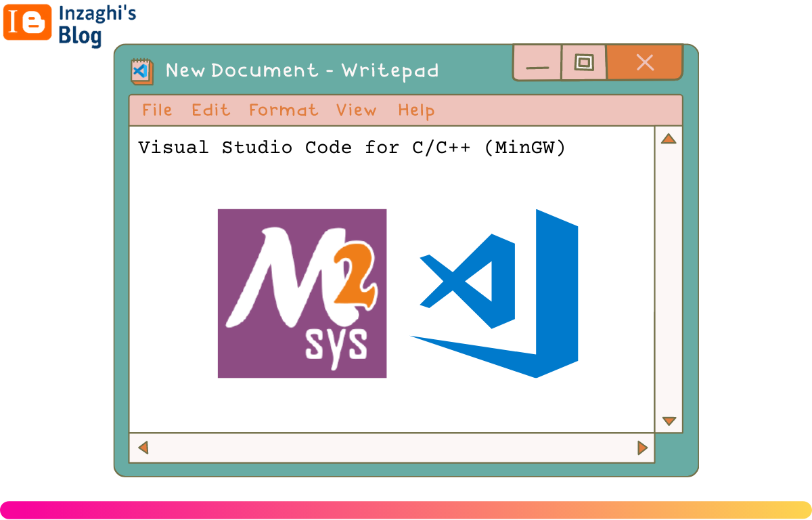Click the maximize button of the Writepad window
The height and width of the screenshot is (520, 812).
coord(584,62)
